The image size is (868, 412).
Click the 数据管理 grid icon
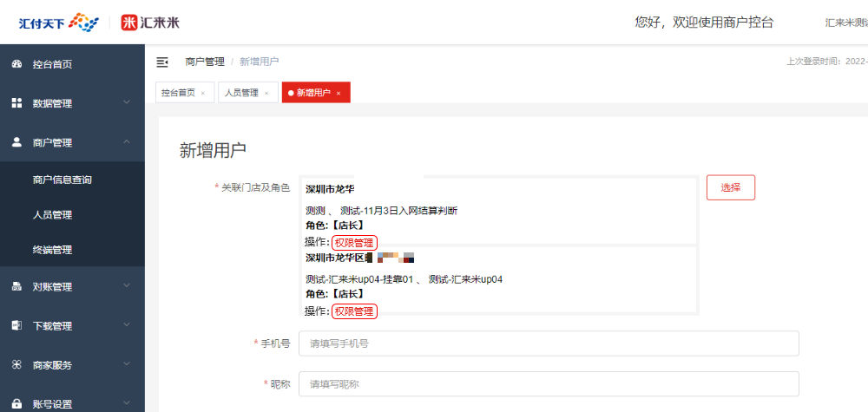click(16, 103)
